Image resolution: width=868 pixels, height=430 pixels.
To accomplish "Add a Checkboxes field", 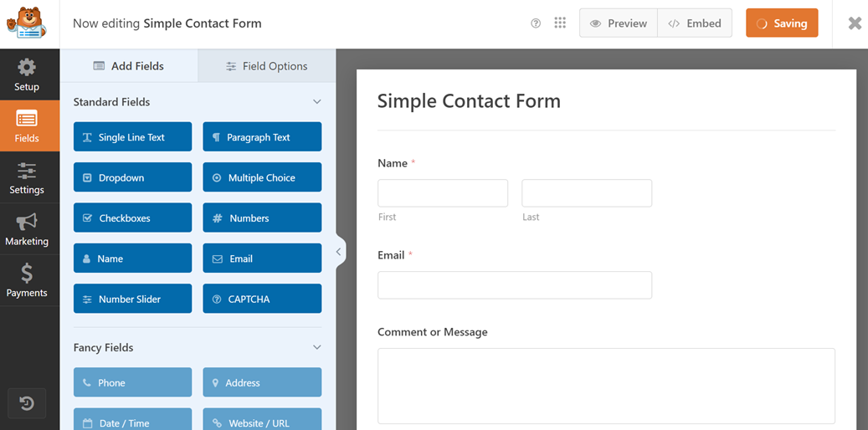I will pyautogui.click(x=132, y=218).
